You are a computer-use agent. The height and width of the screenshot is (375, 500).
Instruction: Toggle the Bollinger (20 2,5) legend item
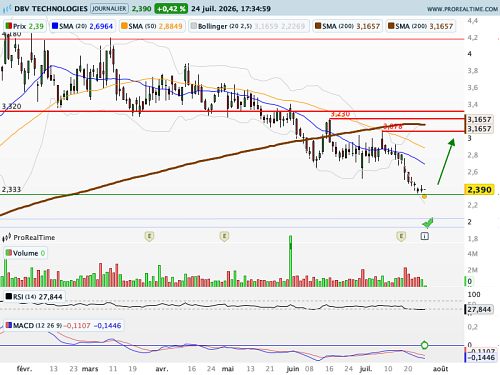(x=249, y=26)
